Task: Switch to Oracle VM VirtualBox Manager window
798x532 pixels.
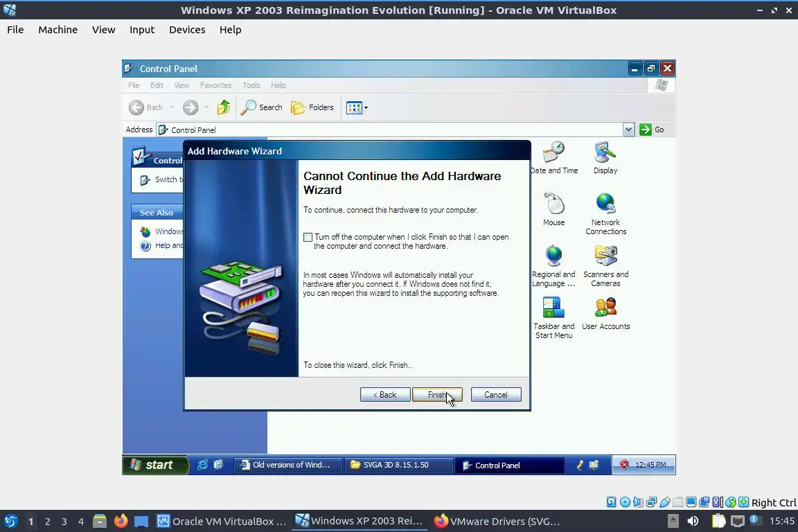Action: tap(222, 522)
